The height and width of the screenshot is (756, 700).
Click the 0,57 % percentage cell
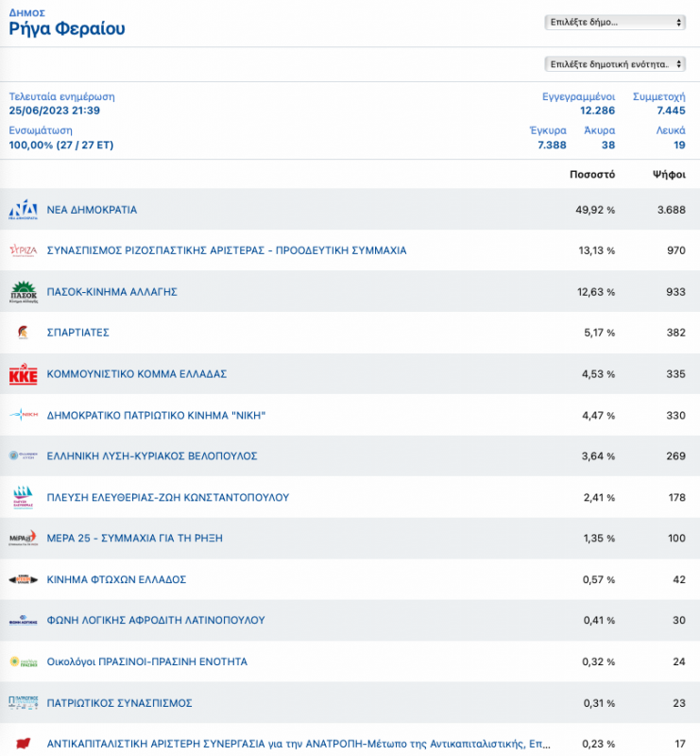pos(599,579)
